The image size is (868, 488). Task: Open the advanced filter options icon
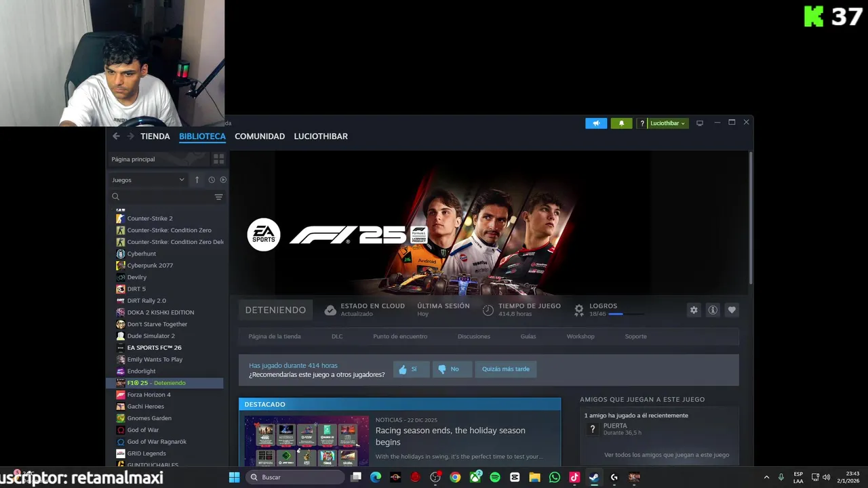coord(218,197)
